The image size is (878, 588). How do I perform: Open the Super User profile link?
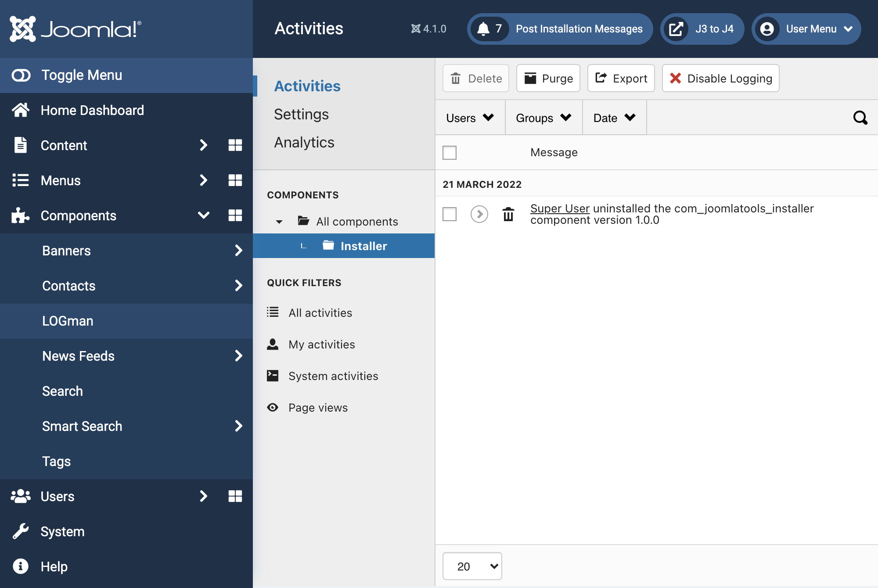[560, 208]
